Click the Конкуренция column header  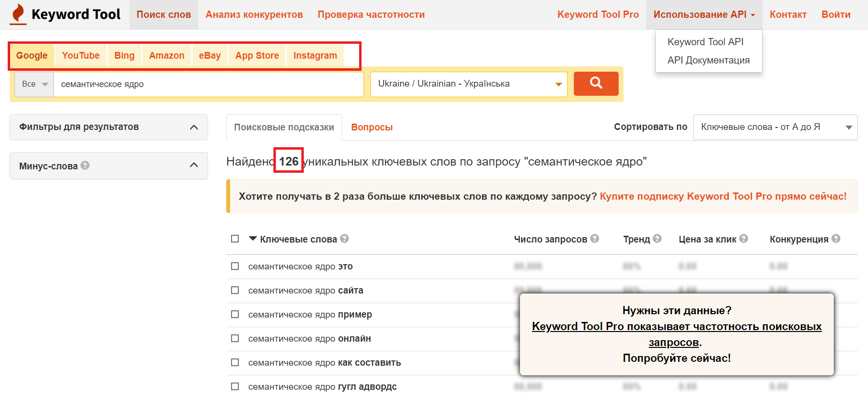click(799, 239)
